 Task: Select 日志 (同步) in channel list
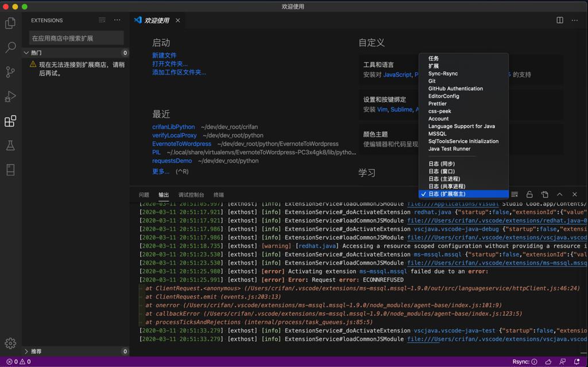click(463, 164)
